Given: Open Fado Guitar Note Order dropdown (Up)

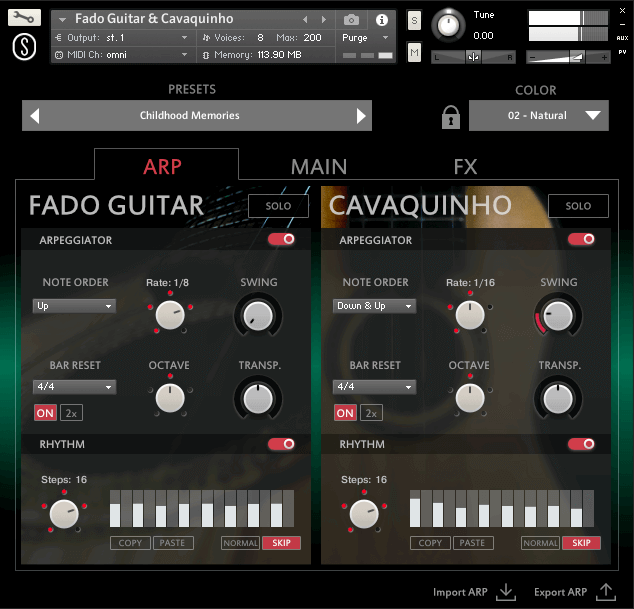Looking at the screenshot, I should [x=74, y=306].
